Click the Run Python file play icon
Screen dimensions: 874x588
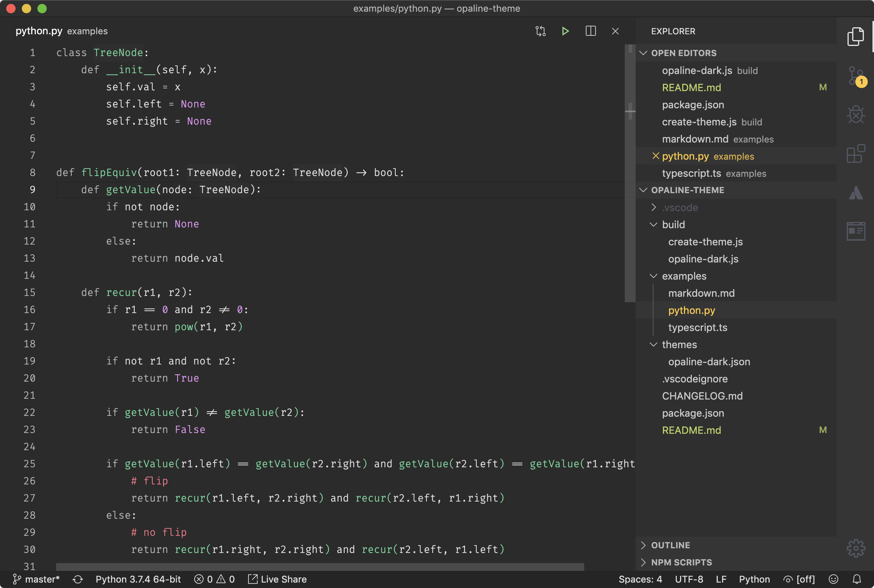tap(565, 31)
